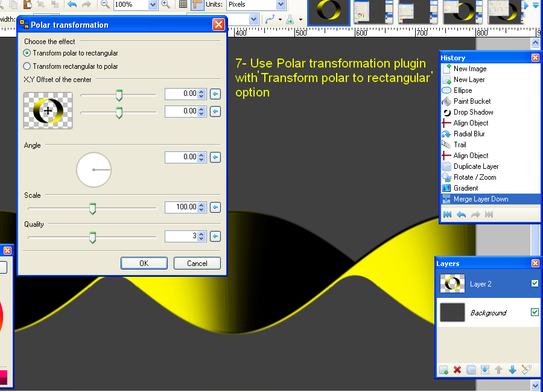The width and height of the screenshot is (543, 392).
Task: Delete layer with the red X icon
Action: point(457,370)
